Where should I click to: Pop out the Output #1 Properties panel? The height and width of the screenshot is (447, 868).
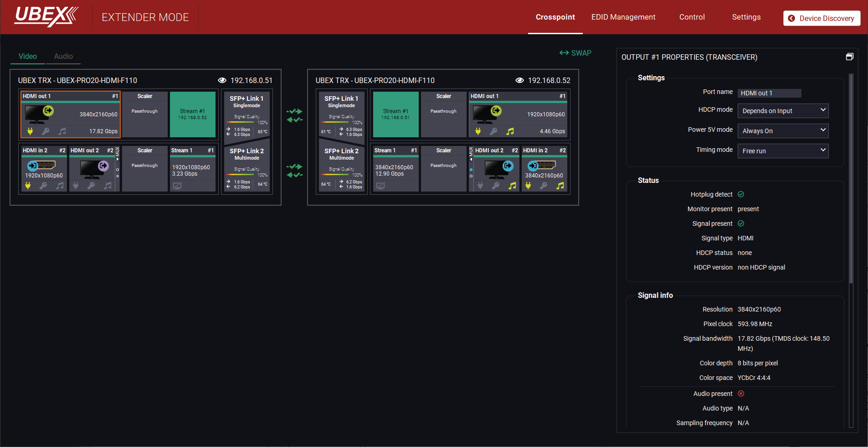849,57
